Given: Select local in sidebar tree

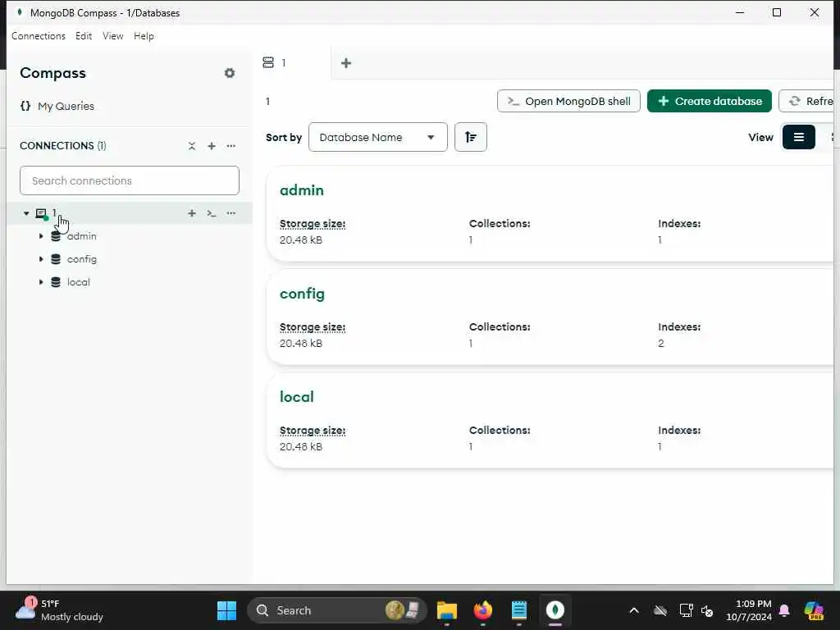Looking at the screenshot, I should [78, 282].
